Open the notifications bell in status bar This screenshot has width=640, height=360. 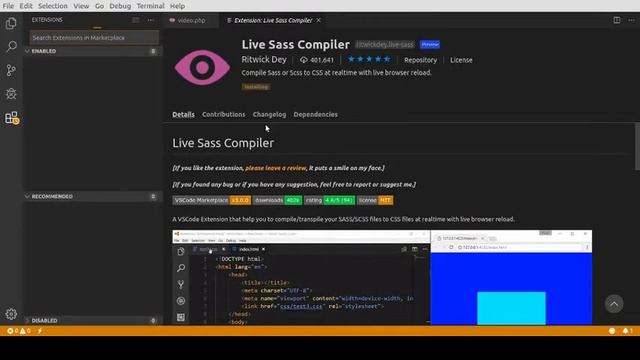click(x=627, y=331)
